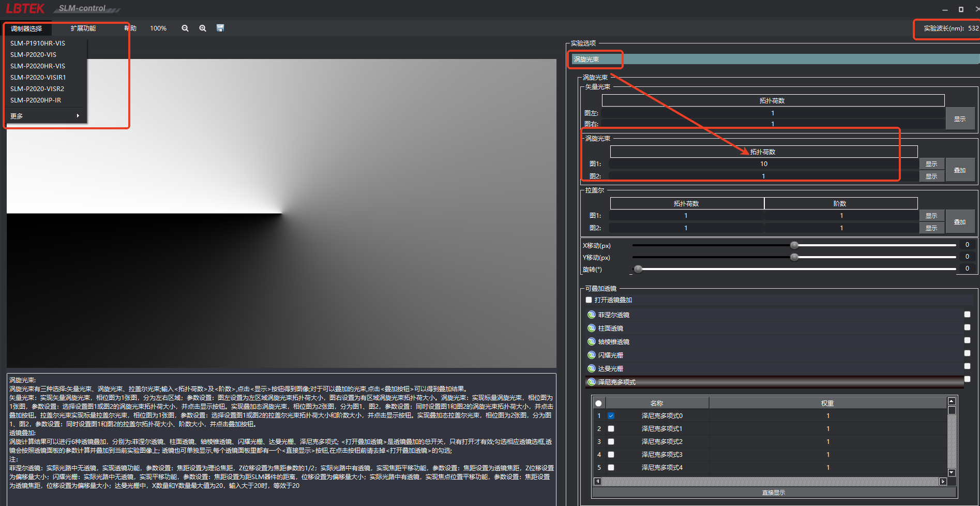This screenshot has width=980, height=506.
Task: Check 泽尼克多项式1 in the table
Action: 611,429
